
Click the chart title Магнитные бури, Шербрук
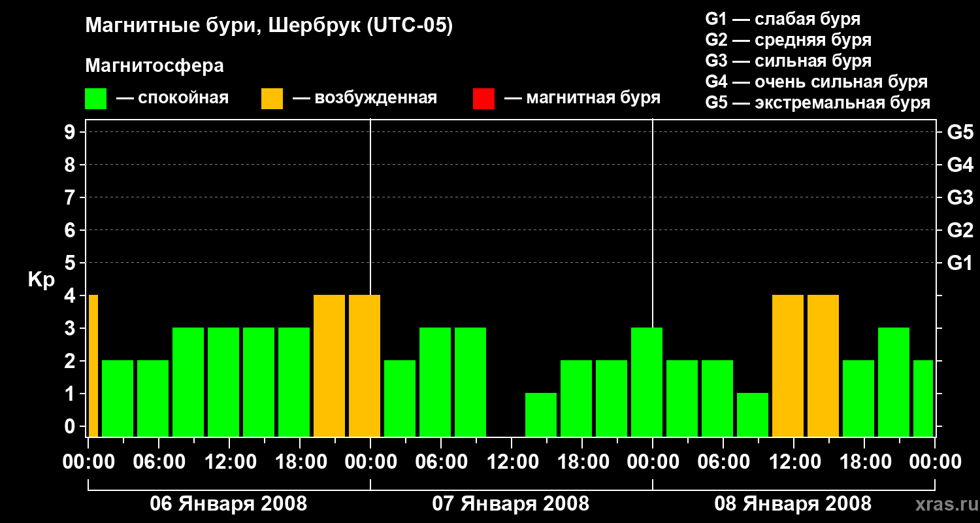pos(269,27)
